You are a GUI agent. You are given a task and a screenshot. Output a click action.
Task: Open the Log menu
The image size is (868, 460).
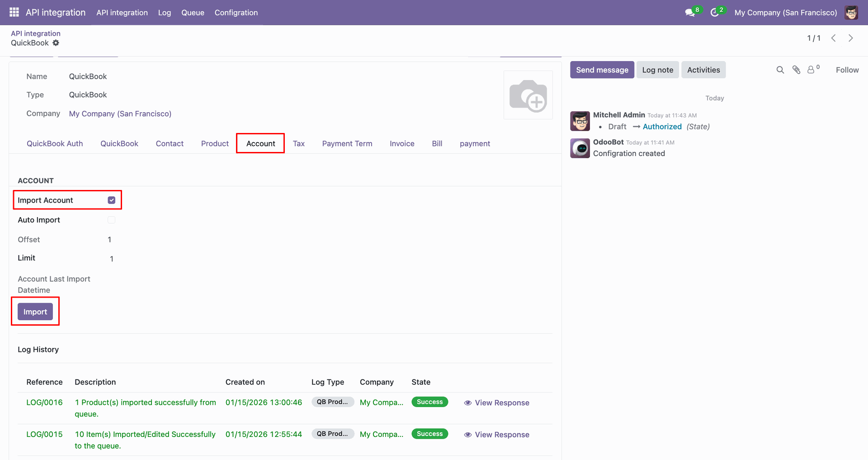pyautogui.click(x=165, y=13)
